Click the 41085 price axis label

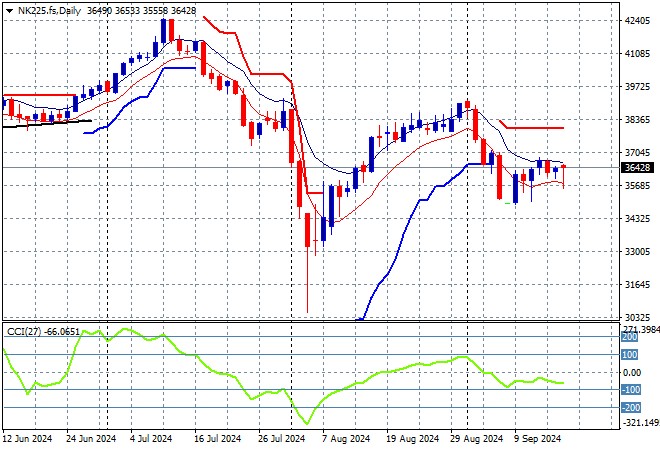[x=637, y=54]
